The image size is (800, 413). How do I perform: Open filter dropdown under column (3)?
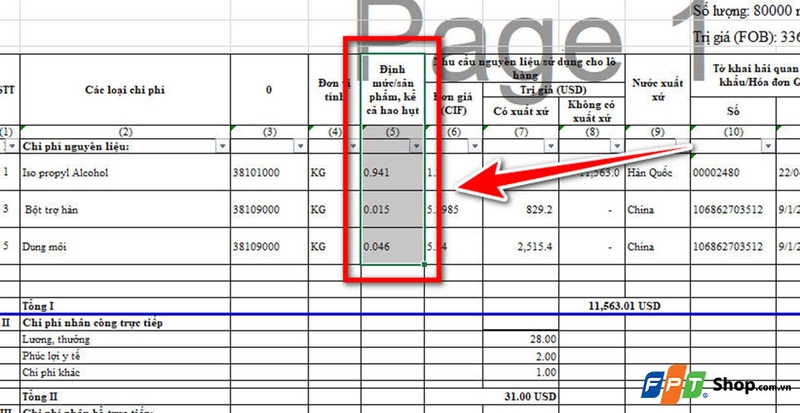301,147
